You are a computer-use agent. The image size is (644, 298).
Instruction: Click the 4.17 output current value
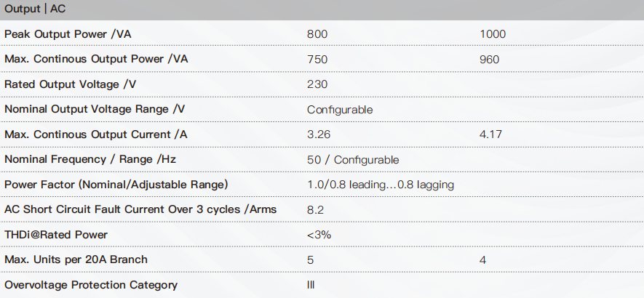(490, 134)
